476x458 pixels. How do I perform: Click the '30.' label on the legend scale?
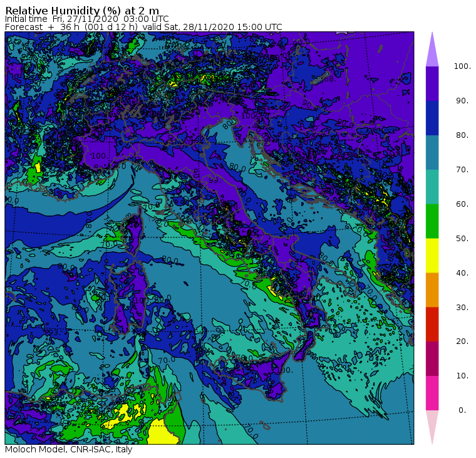click(462, 307)
